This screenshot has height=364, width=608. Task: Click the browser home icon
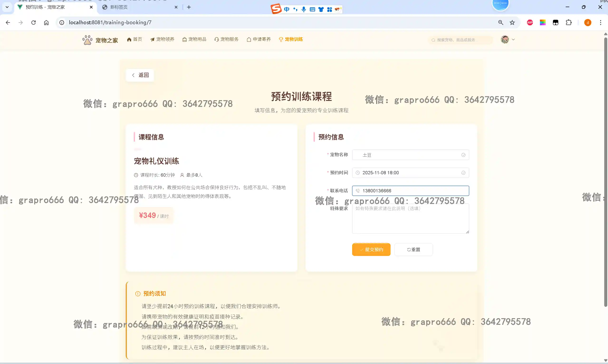tap(46, 23)
